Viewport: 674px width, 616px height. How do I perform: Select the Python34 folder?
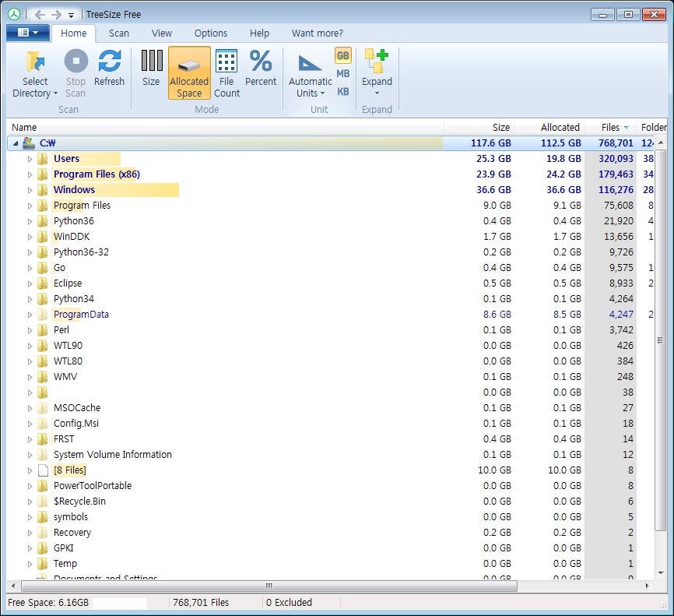pos(73,298)
